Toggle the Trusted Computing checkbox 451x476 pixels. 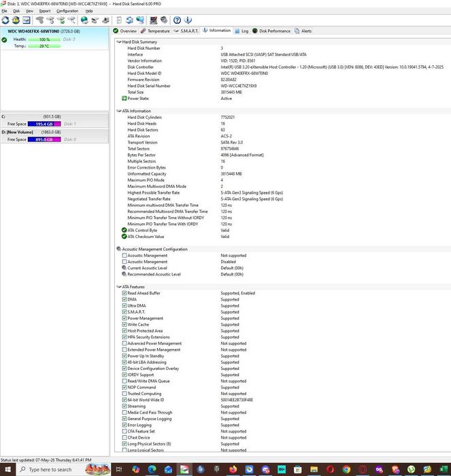click(x=124, y=394)
